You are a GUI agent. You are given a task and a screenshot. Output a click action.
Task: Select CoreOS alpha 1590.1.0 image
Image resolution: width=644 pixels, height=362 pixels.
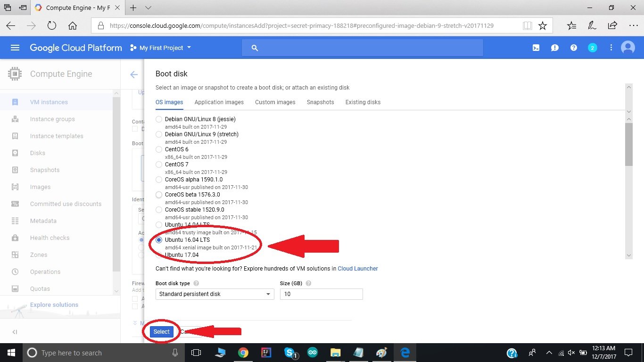point(159,180)
